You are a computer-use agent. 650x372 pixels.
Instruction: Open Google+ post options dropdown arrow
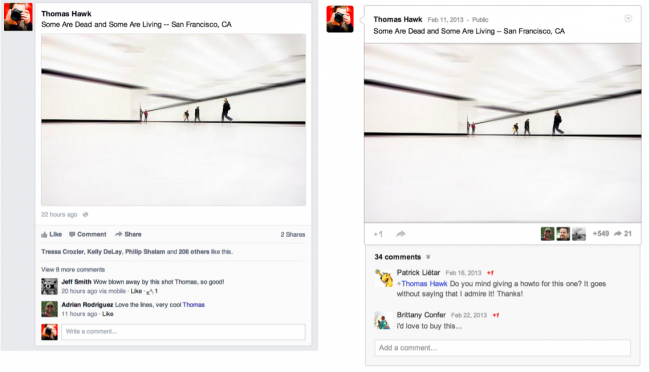click(628, 18)
